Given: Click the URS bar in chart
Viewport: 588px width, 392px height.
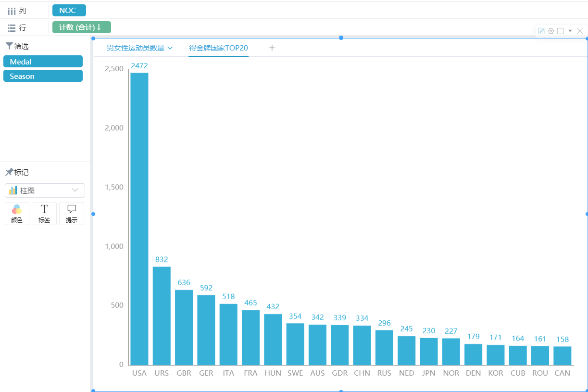Looking at the screenshot, I should tap(162, 316).
